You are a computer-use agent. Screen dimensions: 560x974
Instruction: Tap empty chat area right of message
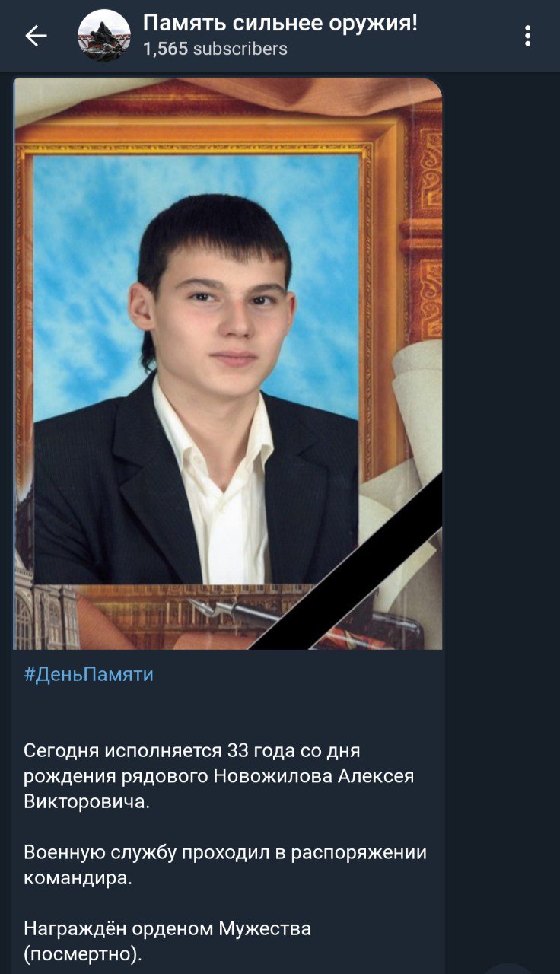point(502,457)
